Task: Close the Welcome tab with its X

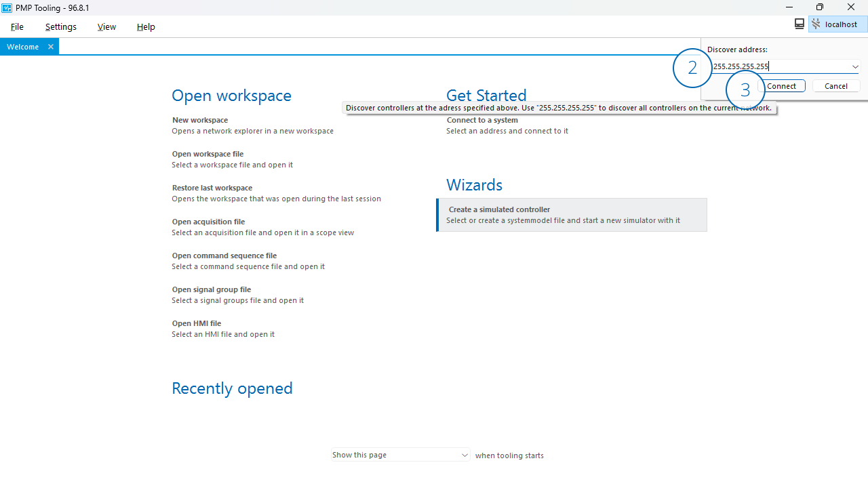Action: click(51, 47)
